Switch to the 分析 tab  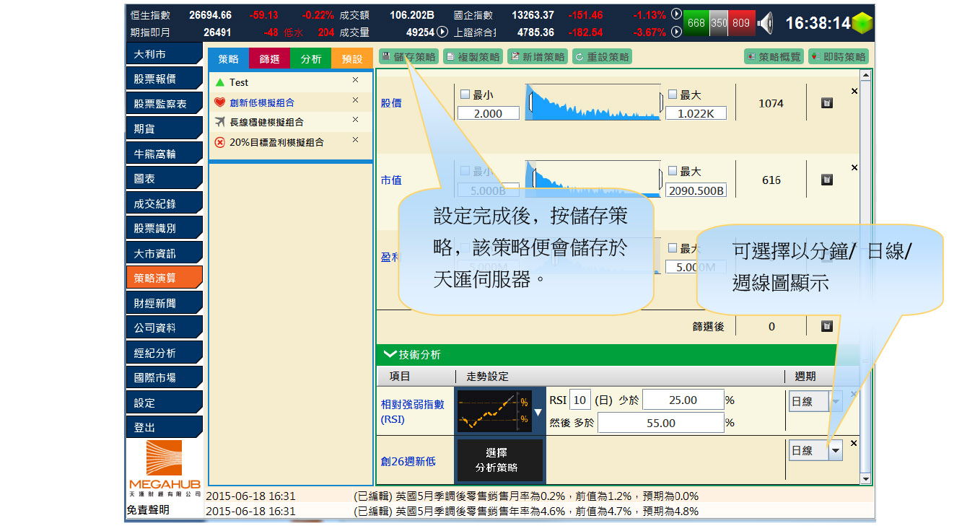tap(311, 59)
